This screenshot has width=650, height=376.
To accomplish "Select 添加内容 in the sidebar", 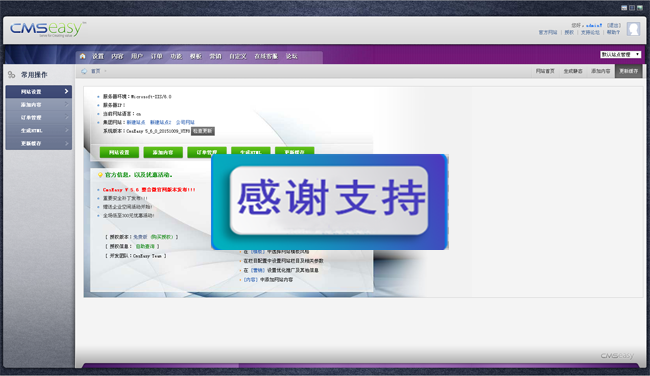I will point(39,105).
